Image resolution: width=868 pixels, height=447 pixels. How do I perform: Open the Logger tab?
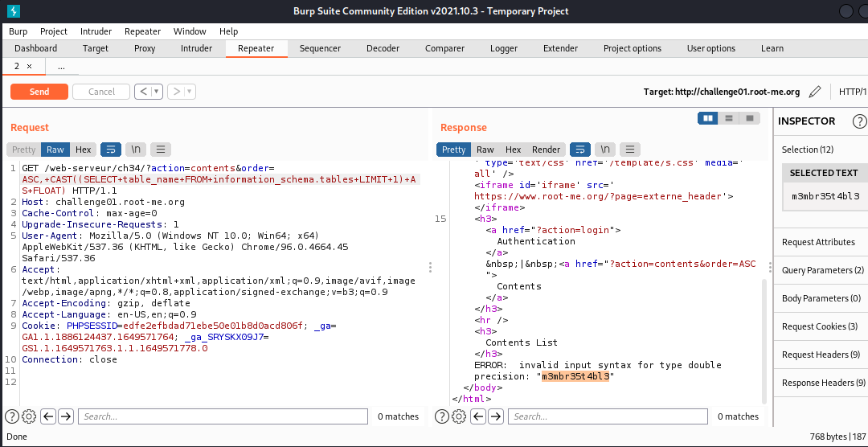(x=504, y=48)
